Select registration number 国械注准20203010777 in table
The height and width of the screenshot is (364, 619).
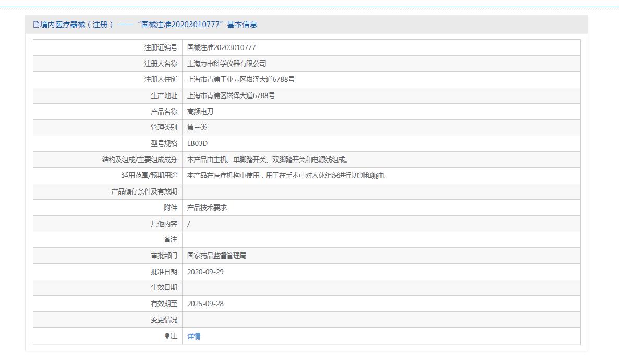pos(222,47)
